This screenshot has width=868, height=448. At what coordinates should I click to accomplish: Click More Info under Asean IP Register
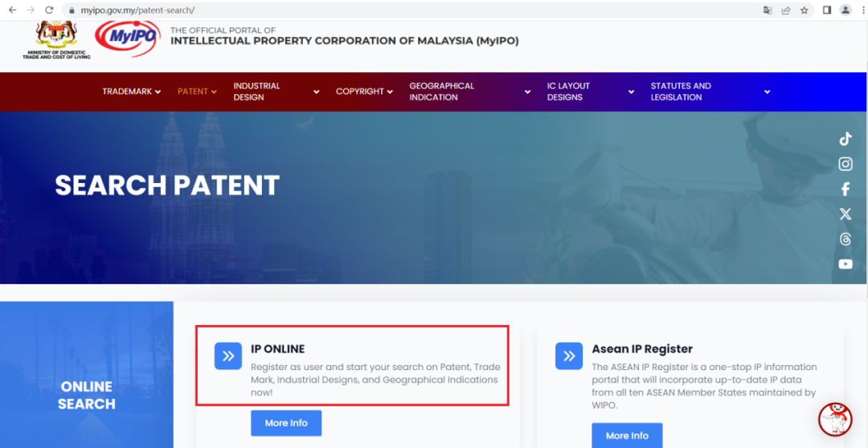click(627, 435)
